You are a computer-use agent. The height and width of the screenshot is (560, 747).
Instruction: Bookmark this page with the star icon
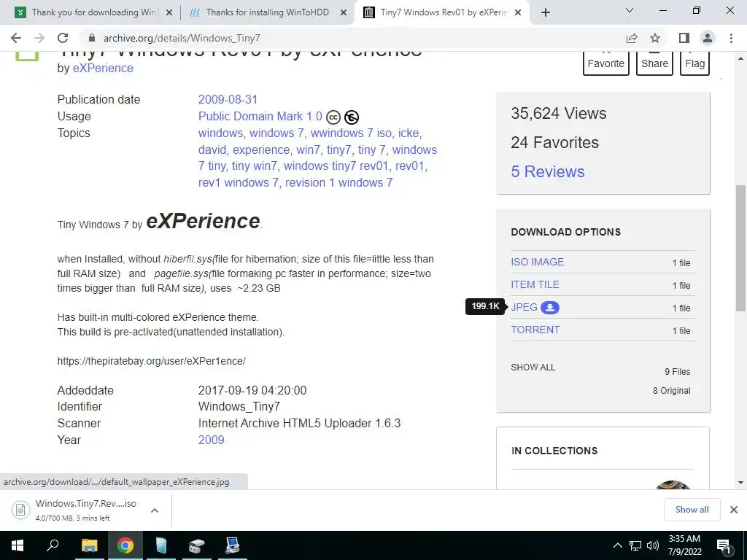655,38
